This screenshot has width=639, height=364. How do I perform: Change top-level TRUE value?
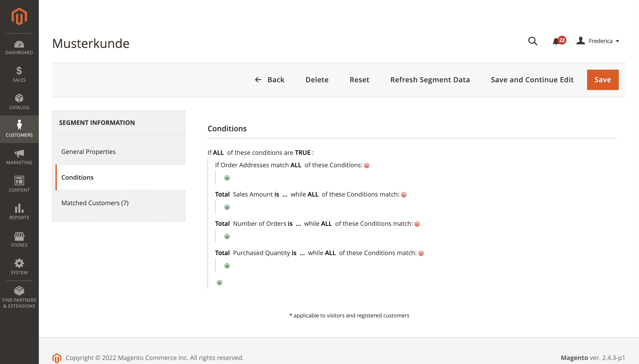[303, 153]
